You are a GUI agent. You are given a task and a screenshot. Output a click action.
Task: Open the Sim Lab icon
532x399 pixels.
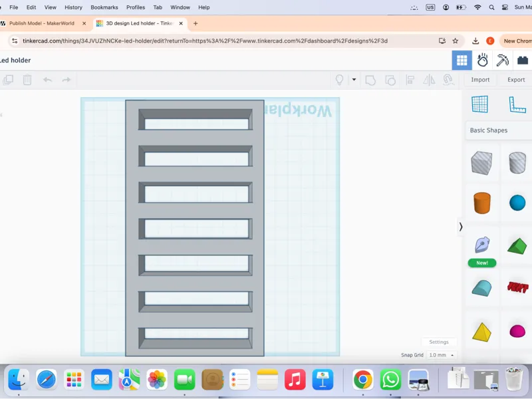point(482,61)
